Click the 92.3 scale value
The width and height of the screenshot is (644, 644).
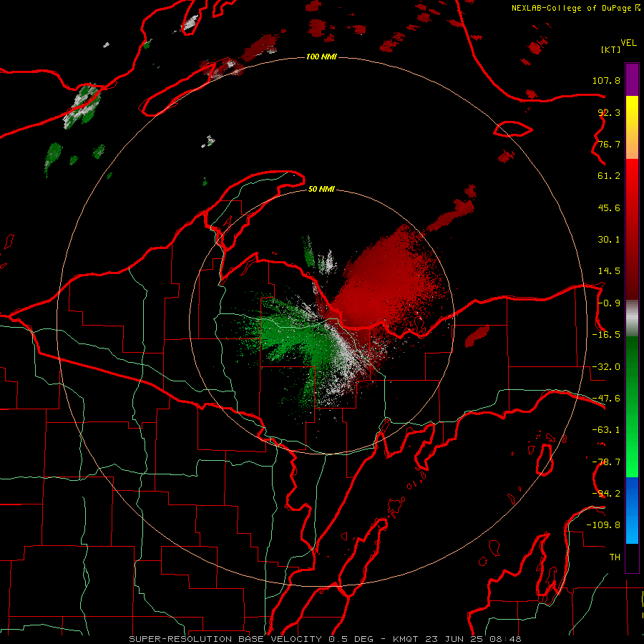click(x=609, y=112)
